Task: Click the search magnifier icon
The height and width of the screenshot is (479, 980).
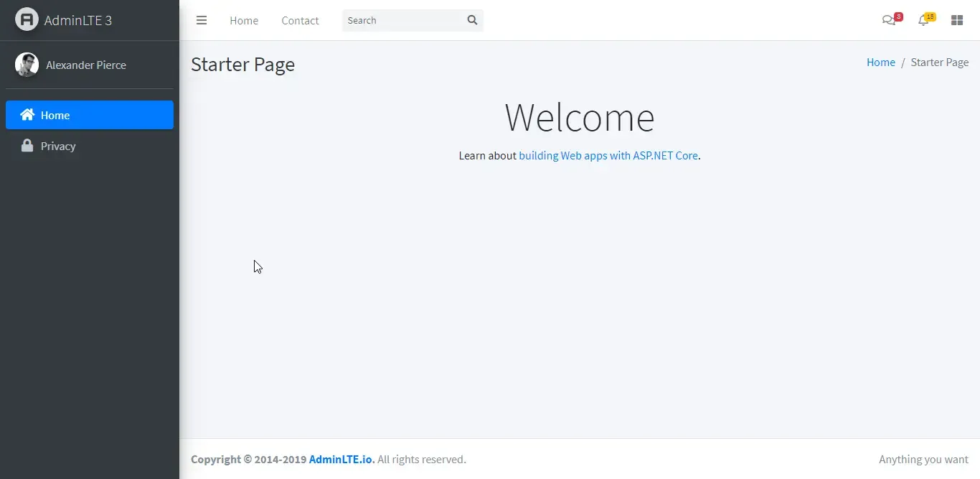Action: [x=471, y=20]
